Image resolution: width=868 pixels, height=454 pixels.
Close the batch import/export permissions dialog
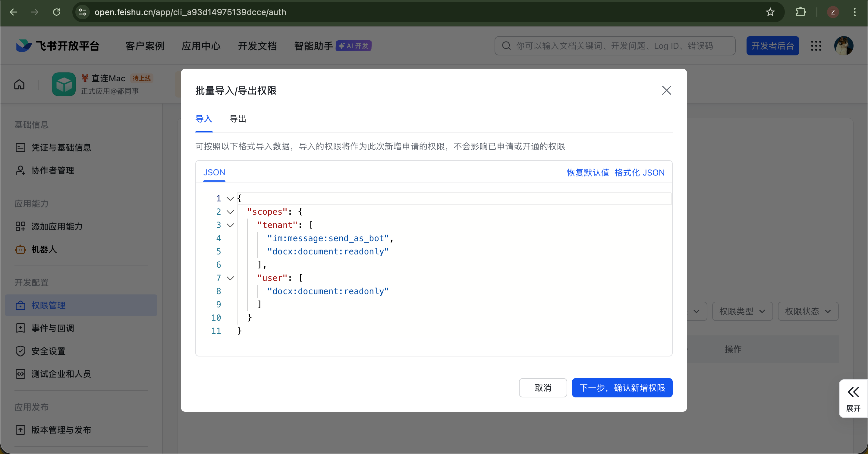point(666,90)
